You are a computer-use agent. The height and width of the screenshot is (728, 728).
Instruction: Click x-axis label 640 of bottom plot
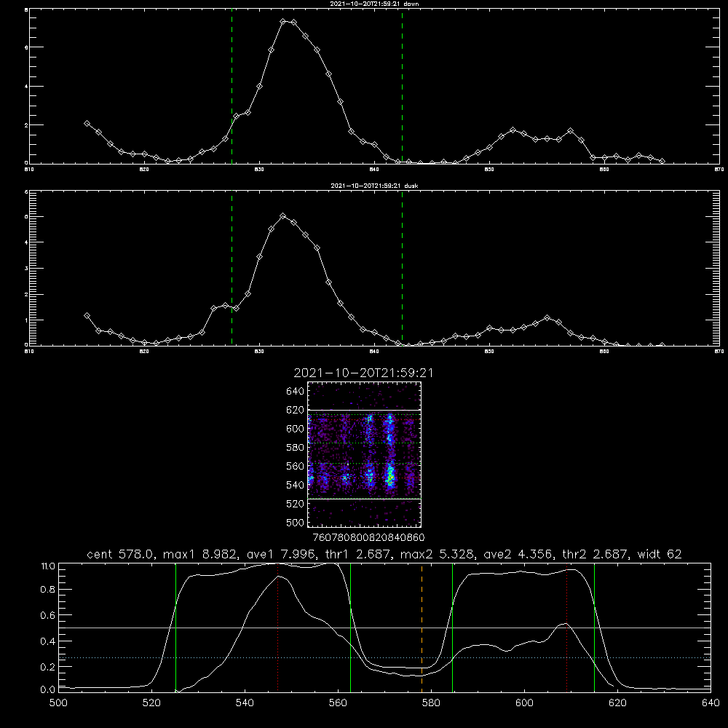pos(711,703)
